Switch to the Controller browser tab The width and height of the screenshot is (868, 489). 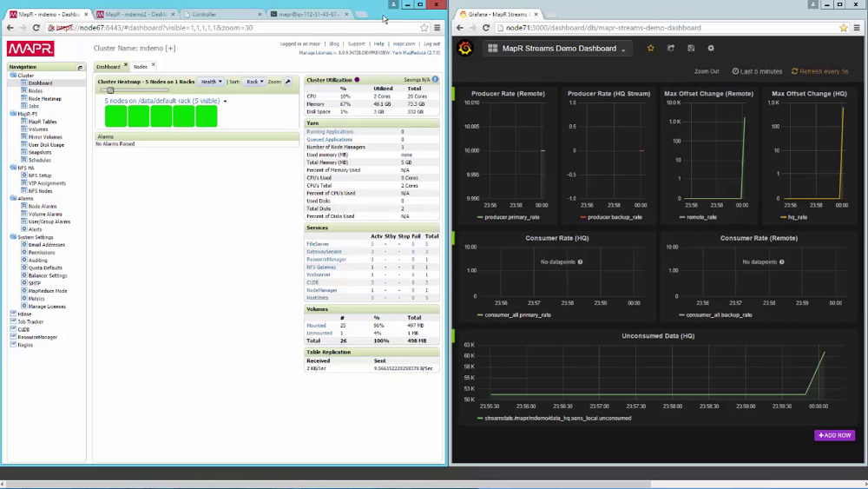tap(221, 14)
